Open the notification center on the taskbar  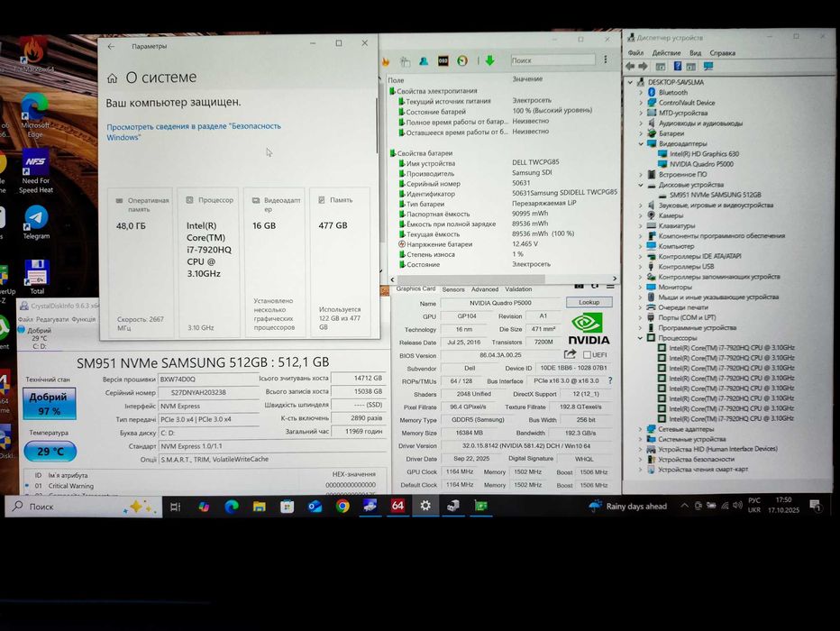(x=816, y=505)
